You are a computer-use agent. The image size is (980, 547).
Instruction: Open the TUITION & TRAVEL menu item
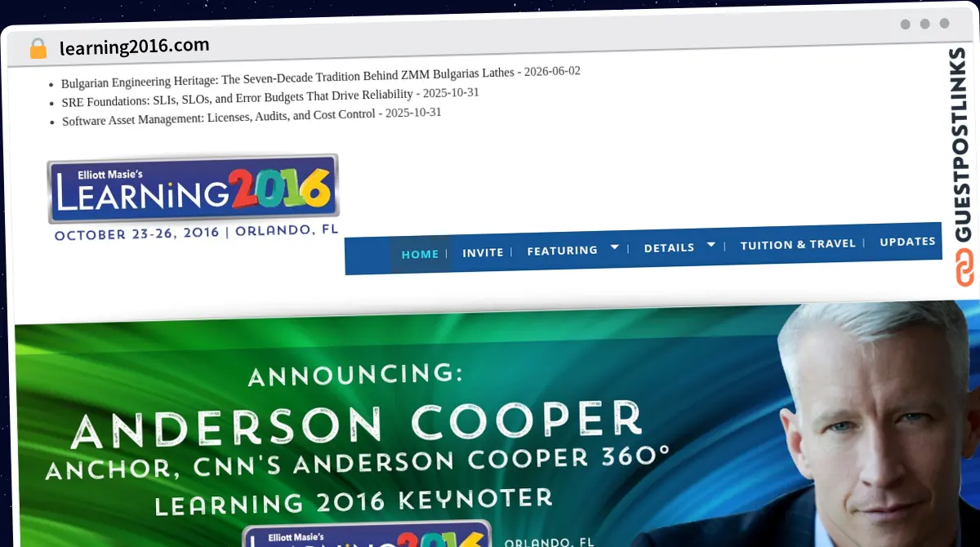tap(798, 243)
